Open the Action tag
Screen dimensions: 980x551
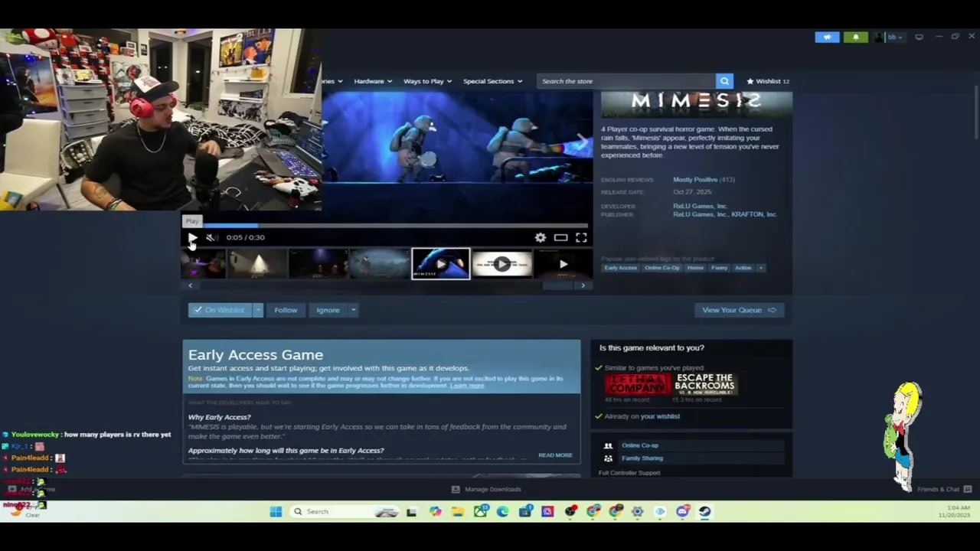743,268
